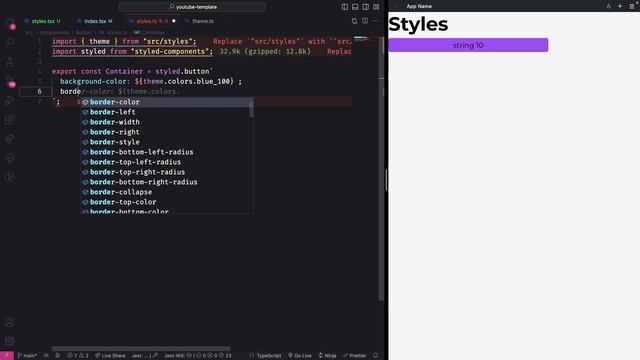The width and height of the screenshot is (640, 360).
Task: Click Prettier in the status bar
Action: [x=354, y=356]
